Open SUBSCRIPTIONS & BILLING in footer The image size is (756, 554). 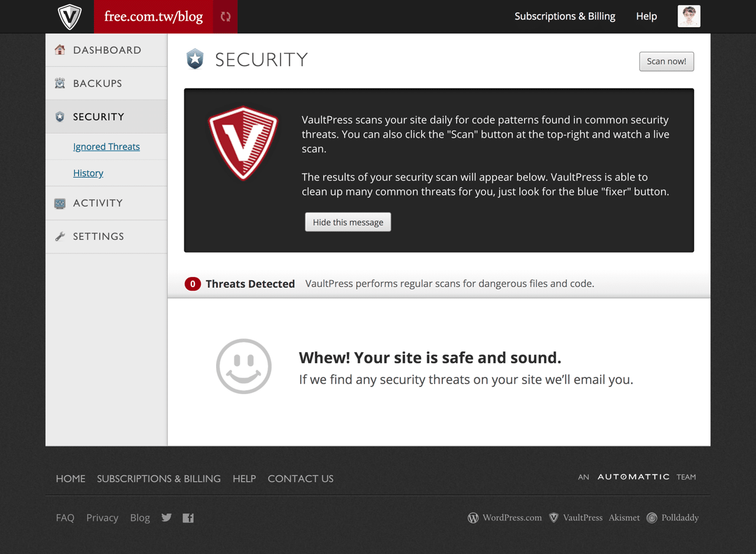[159, 478]
